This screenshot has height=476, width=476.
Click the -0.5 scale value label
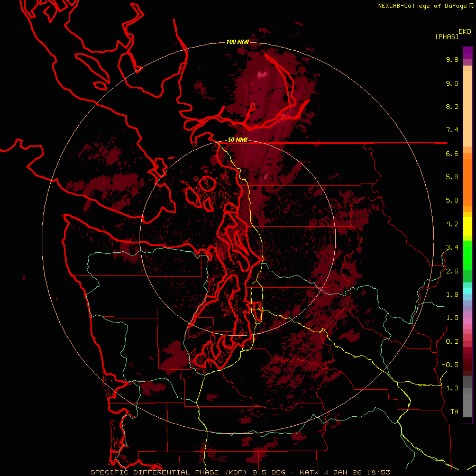point(450,365)
